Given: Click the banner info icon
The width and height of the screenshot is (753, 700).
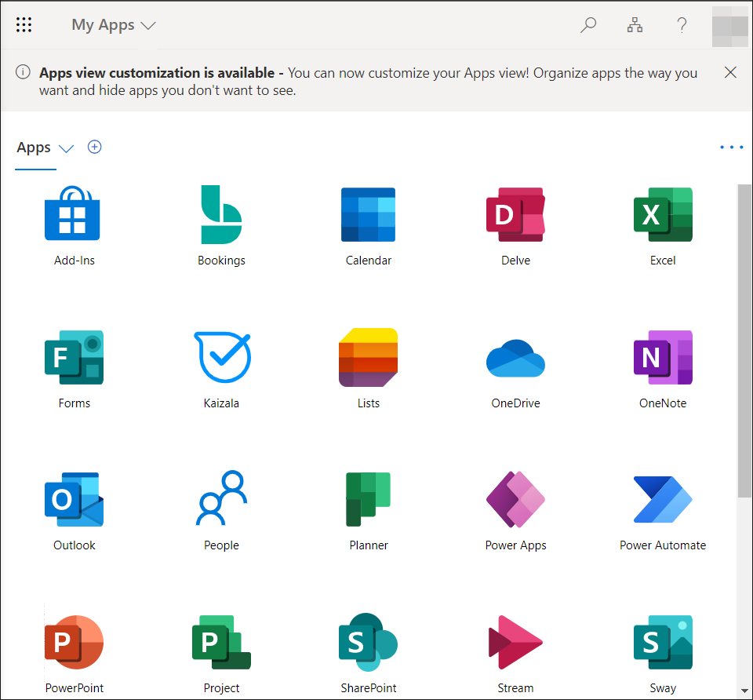Looking at the screenshot, I should 23,72.
